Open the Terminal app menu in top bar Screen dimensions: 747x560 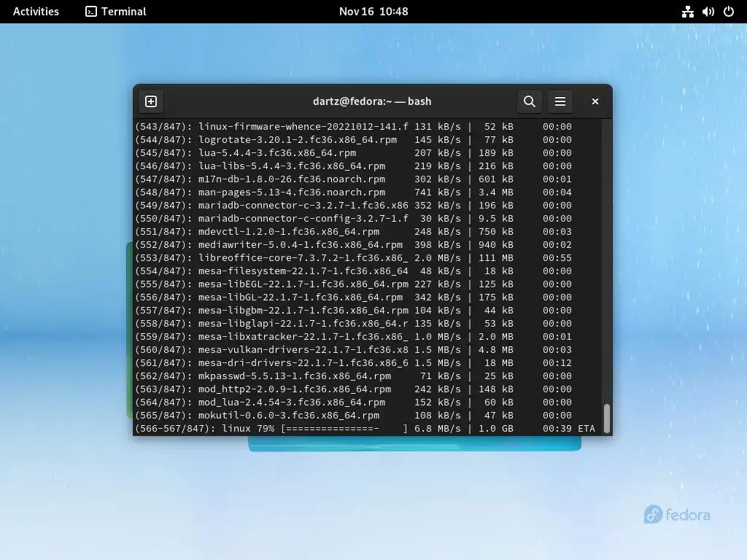click(116, 12)
